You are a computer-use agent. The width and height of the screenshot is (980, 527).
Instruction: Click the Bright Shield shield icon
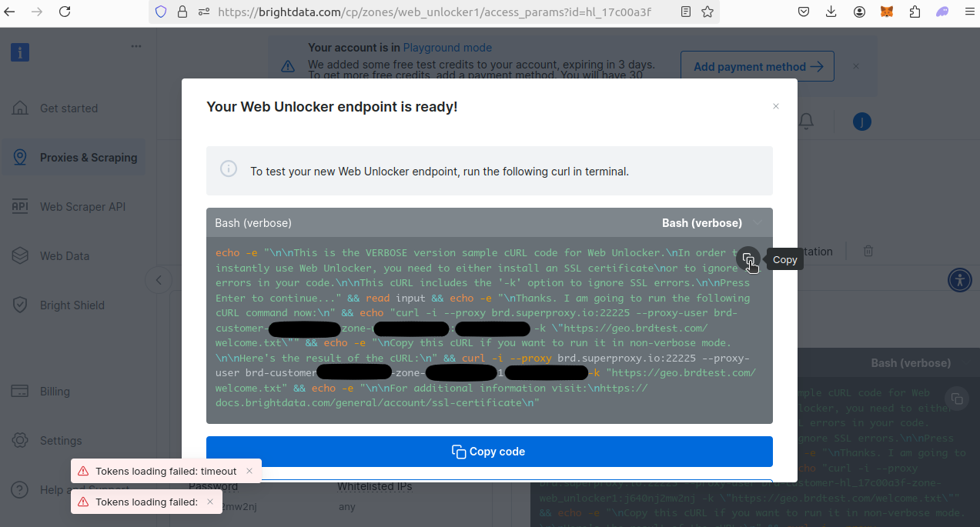click(20, 305)
